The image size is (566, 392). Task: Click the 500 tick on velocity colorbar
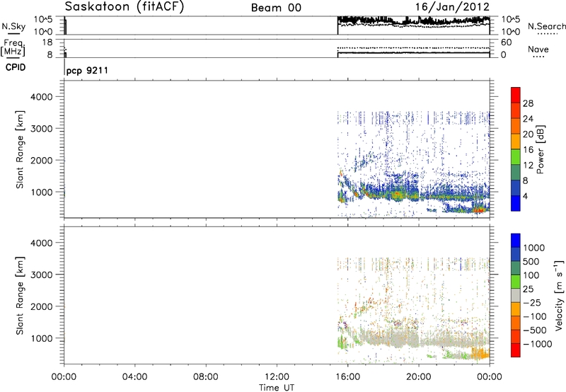(531, 261)
